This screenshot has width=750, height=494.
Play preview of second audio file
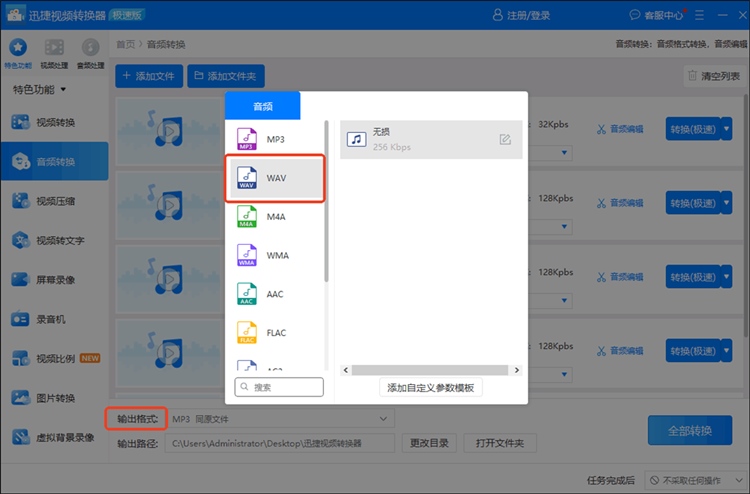pyautogui.click(x=169, y=205)
